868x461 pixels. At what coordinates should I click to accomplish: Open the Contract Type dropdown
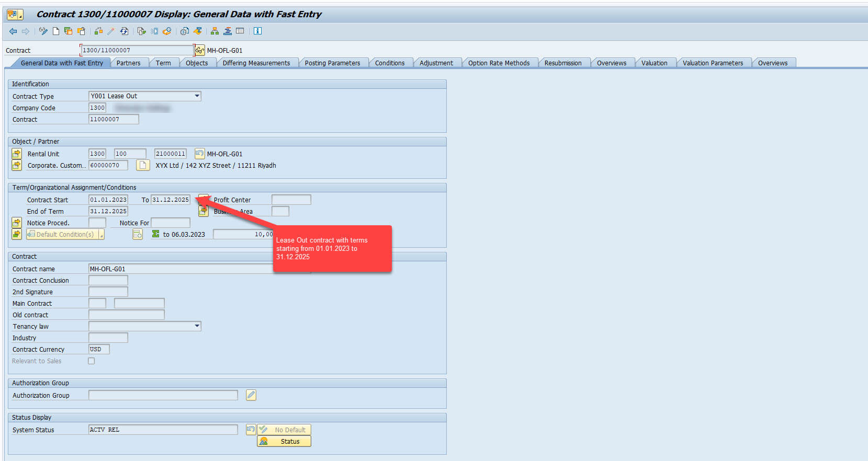pos(197,96)
